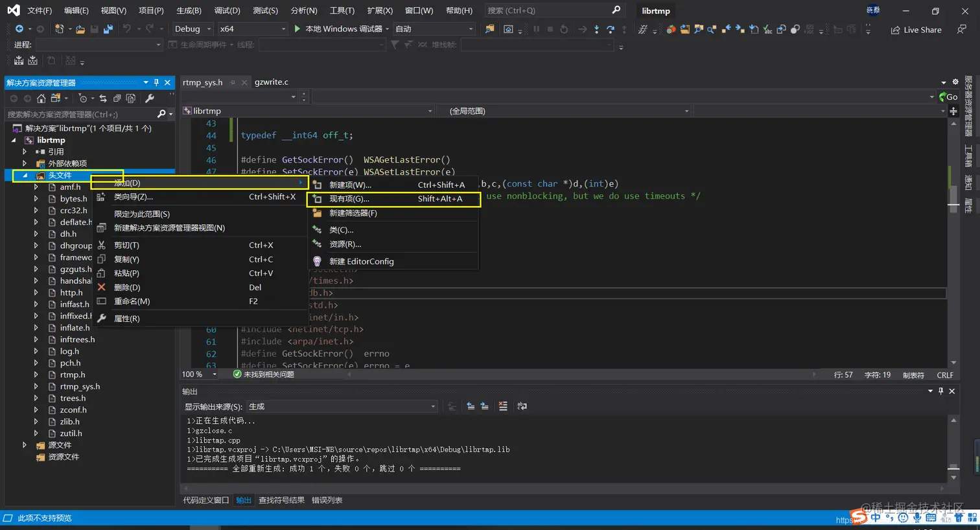Screen dimensions: 980x530
Task: Click the Step Over debug icon
Action: 611,29
